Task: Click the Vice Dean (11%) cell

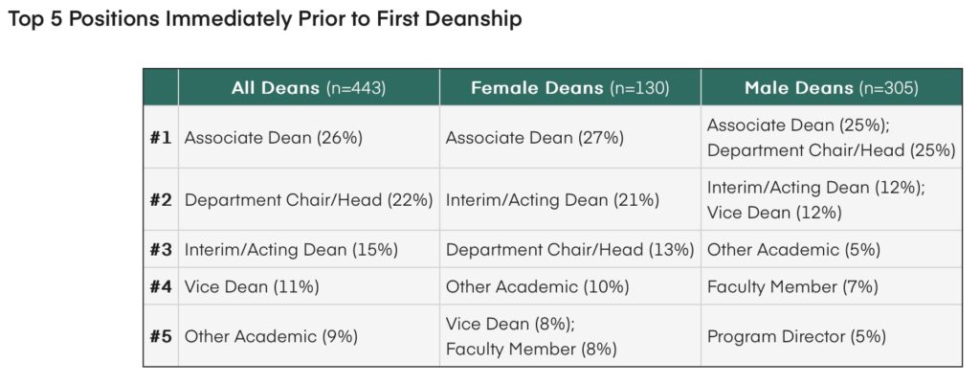Action: (x=252, y=286)
